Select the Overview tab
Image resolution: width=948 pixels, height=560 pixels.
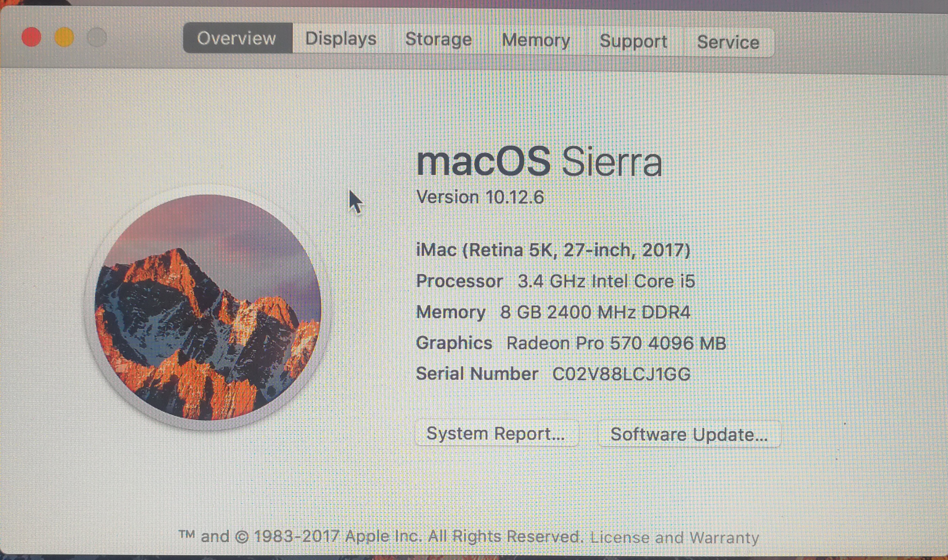point(238,38)
